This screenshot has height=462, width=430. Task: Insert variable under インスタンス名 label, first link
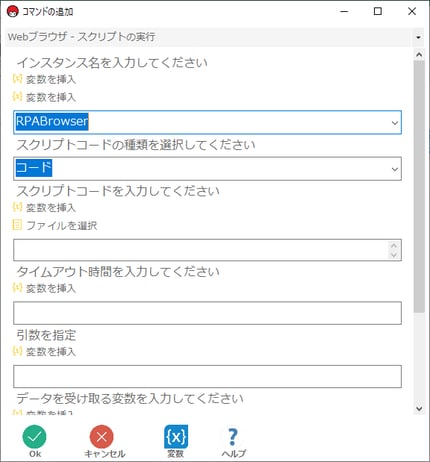point(44,79)
